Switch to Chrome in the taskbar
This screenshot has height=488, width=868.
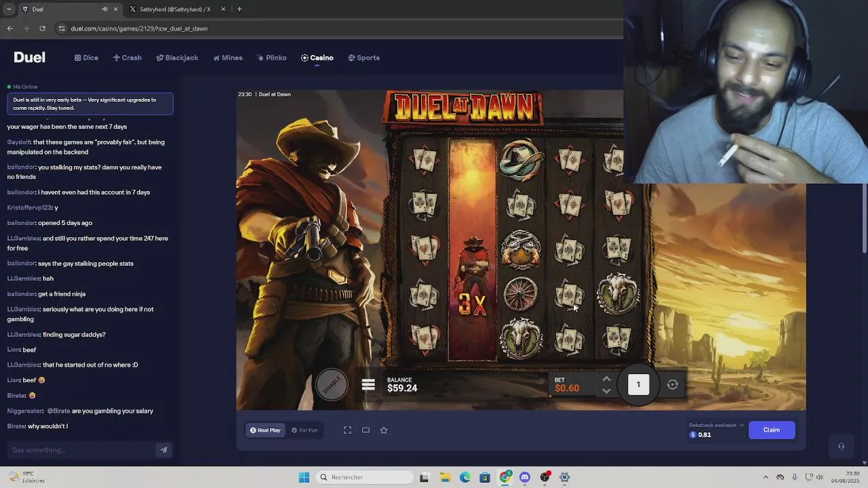pyautogui.click(x=505, y=477)
